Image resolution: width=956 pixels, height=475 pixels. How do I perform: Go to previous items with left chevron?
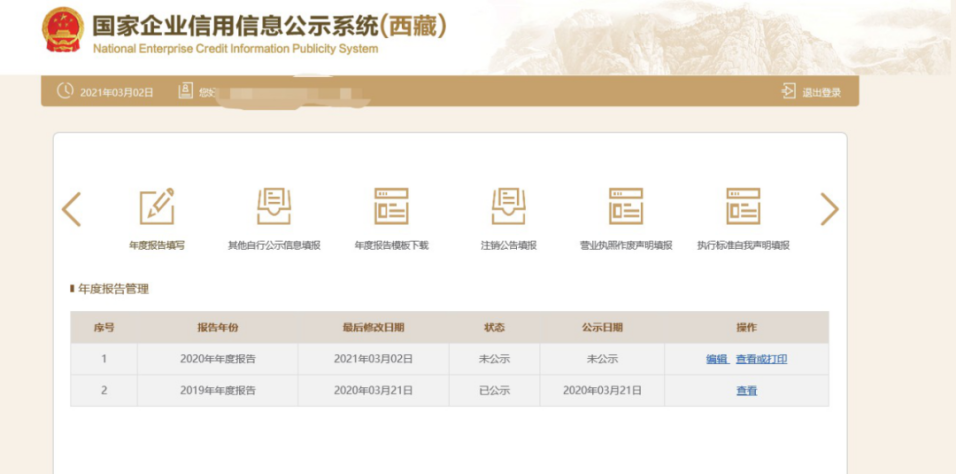tap(71, 209)
